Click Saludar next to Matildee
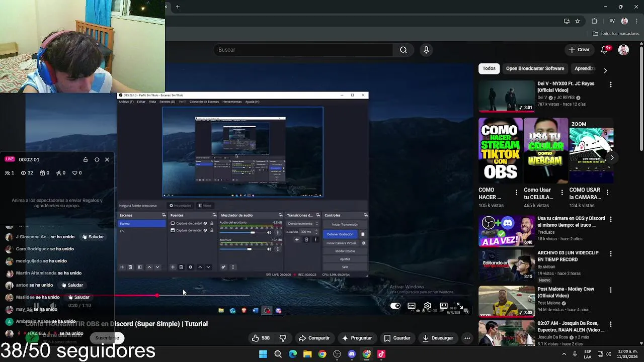Image resolution: width=644 pixels, height=362 pixels. pyautogui.click(x=78, y=297)
